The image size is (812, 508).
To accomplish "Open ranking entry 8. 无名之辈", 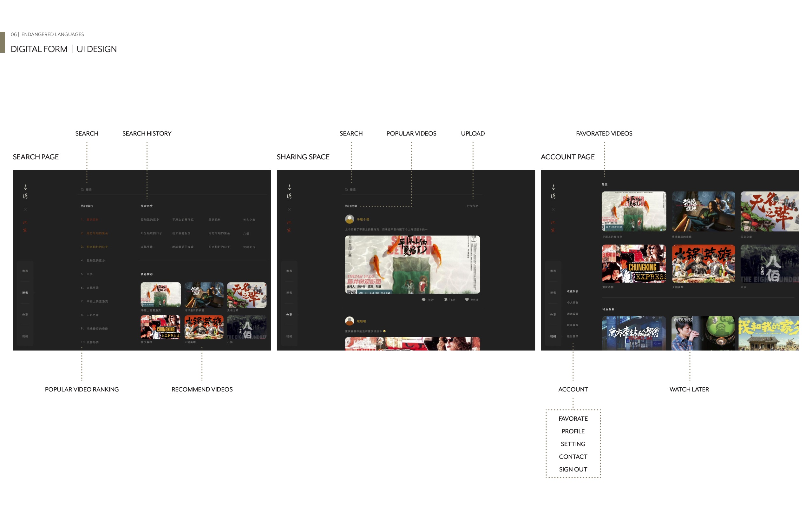I will pyautogui.click(x=90, y=315).
